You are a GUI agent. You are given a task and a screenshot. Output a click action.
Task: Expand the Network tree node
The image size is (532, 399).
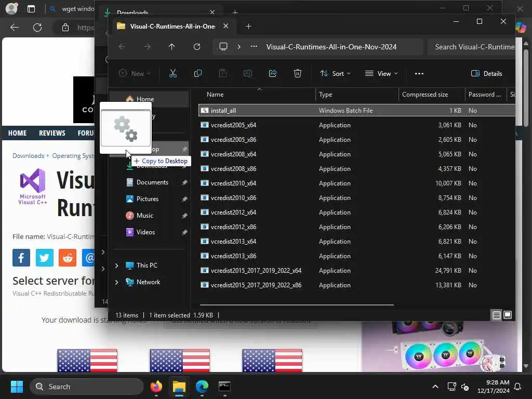coord(117,282)
